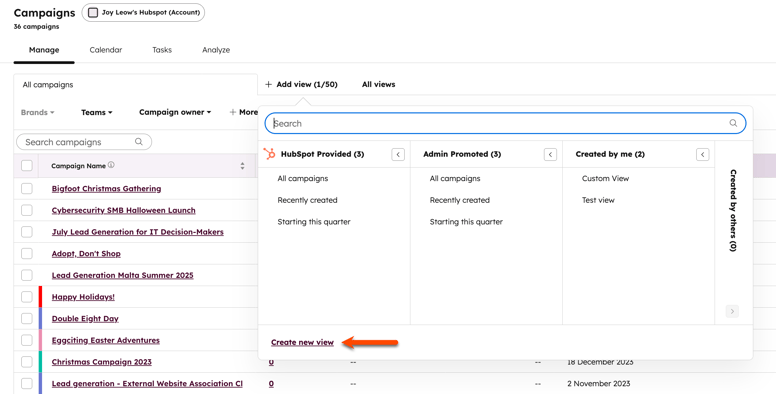Image resolution: width=776 pixels, height=394 pixels.
Task: Click the plus icon beside Add view
Action: [268, 85]
